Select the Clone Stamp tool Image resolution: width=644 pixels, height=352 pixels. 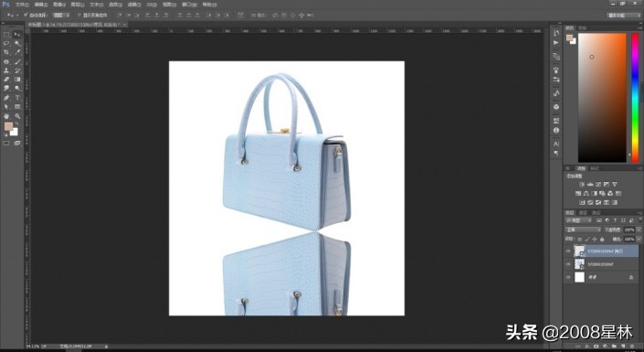(6, 70)
